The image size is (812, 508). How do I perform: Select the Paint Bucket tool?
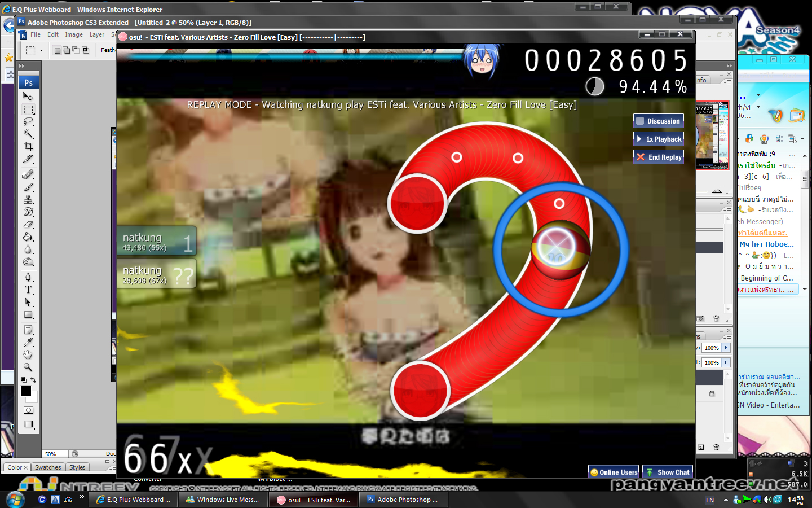click(x=28, y=237)
